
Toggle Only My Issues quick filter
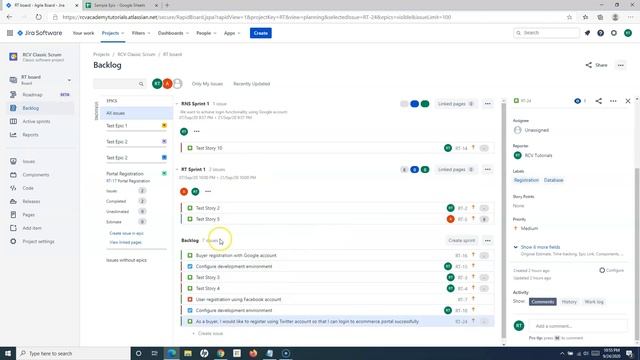(207, 84)
